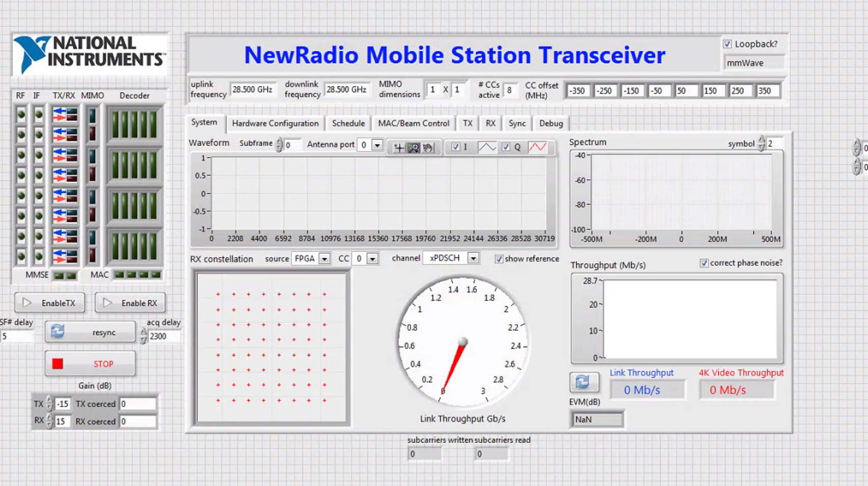Click the symbol stepper arrows
This screenshot has width=868, height=486.
point(761,144)
